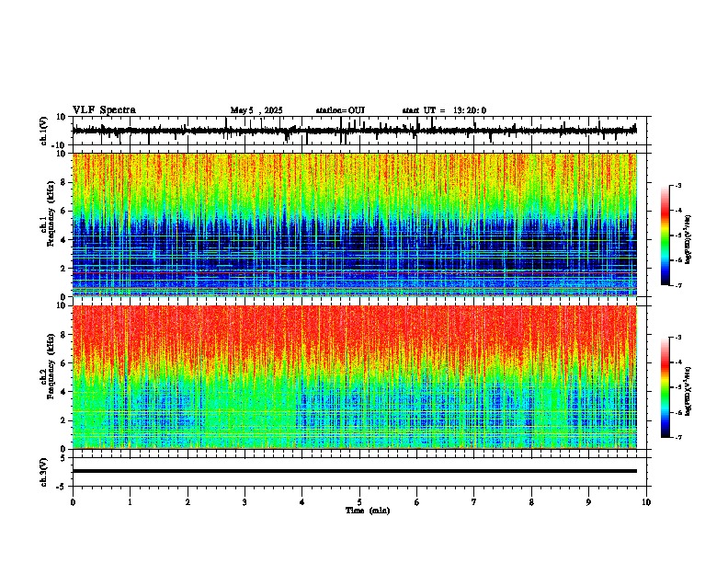Click the "-3" tick on ch.2 colorbar
The image size is (728, 563).
click(678, 338)
